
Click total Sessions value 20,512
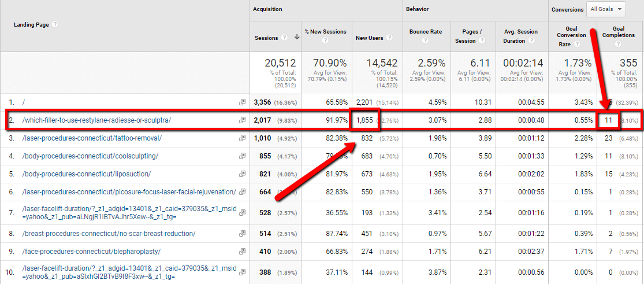coord(280,63)
